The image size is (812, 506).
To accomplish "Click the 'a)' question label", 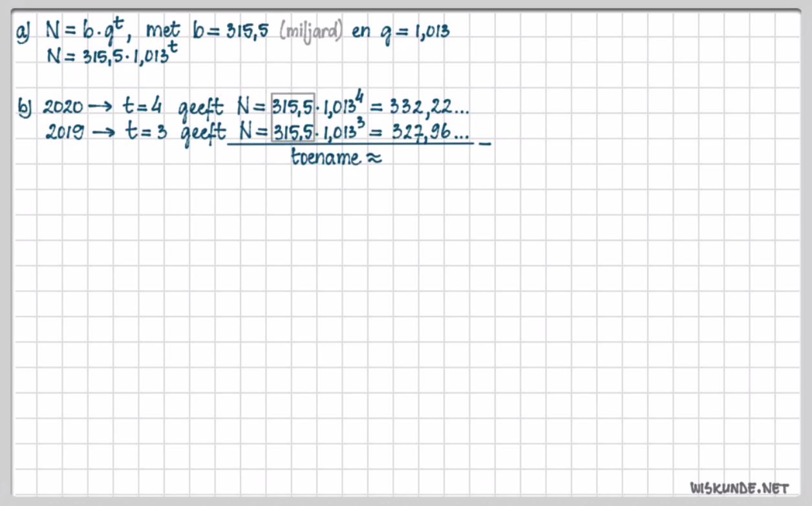I will pos(25,32).
